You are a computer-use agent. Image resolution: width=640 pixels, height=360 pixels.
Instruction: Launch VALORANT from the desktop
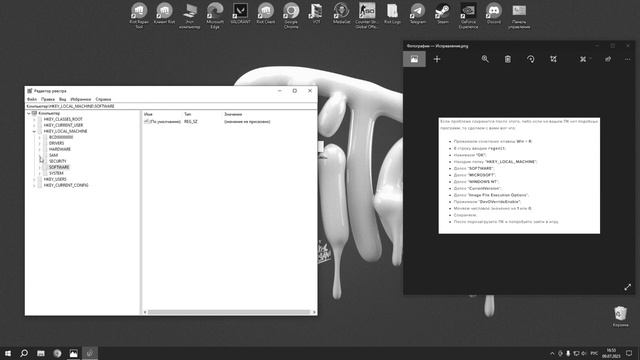[240, 14]
